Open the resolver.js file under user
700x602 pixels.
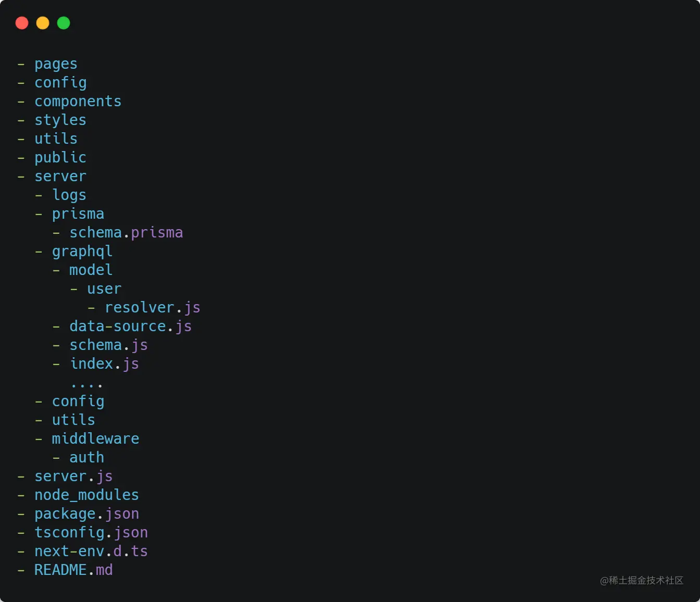click(x=153, y=307)
